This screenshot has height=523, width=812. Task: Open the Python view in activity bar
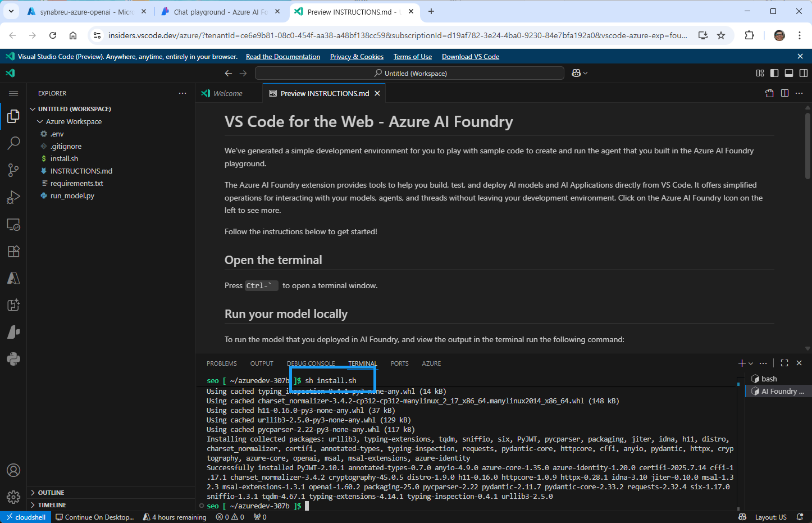[x=13, y=359]
